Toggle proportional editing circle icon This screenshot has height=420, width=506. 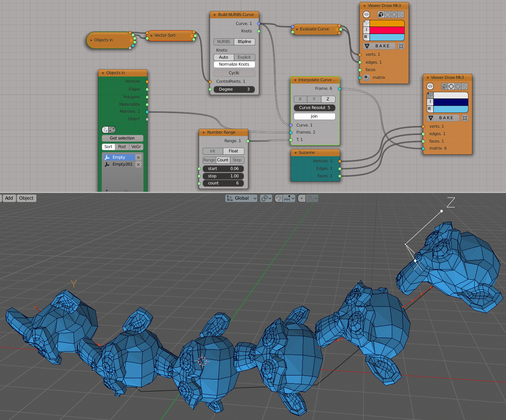301,198
